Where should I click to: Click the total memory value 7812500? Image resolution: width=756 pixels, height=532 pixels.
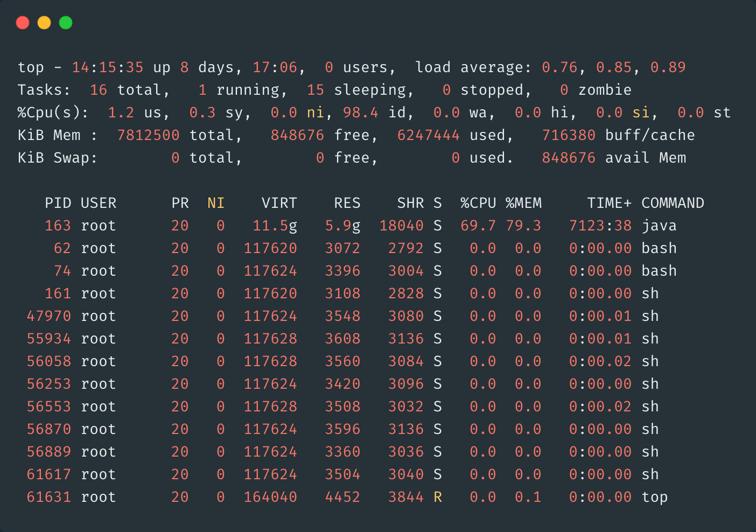click(x=149, y=135)
